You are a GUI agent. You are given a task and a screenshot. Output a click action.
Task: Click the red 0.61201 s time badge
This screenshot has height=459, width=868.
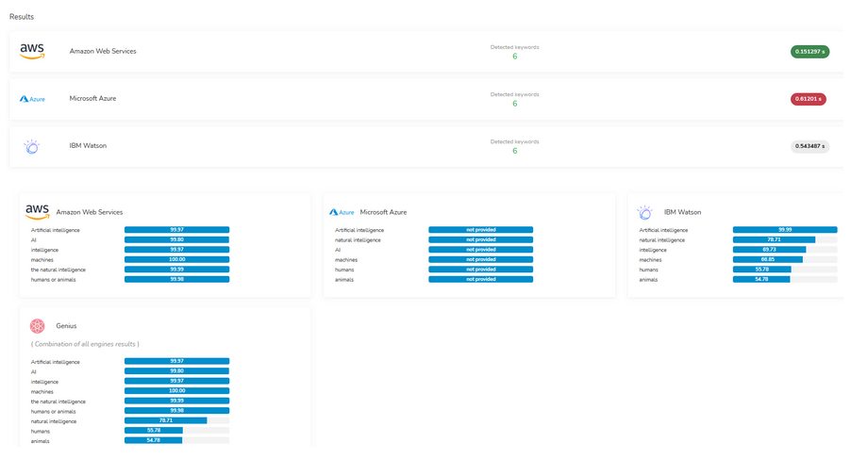[x=809, y=99]
